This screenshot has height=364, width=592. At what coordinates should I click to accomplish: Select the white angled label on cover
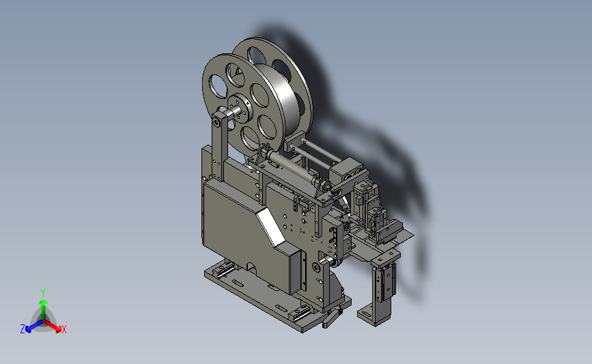(270, 229)
